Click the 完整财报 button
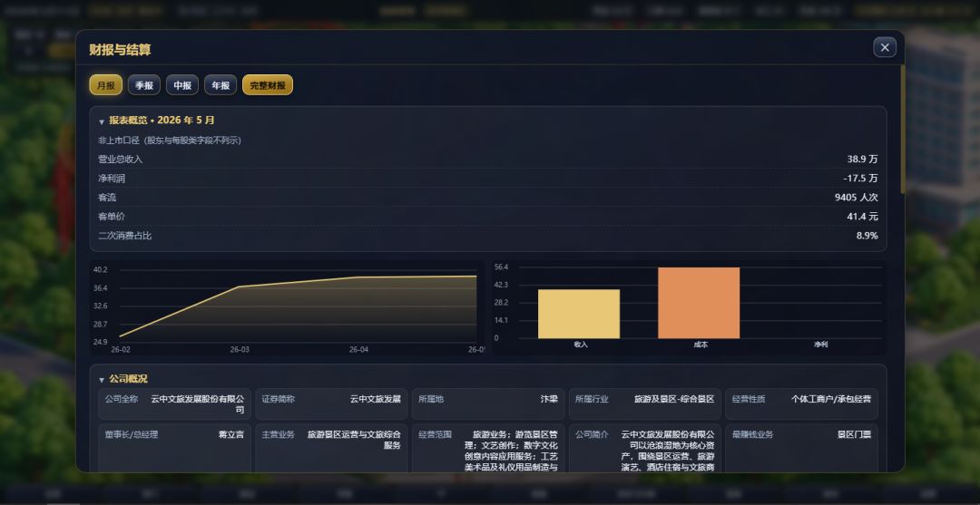 268,85
